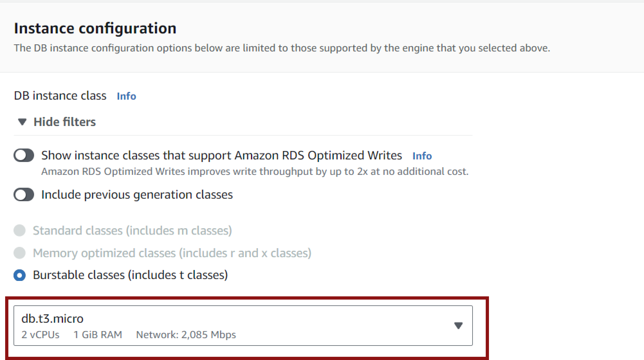The height and width of the screenshot is (360, 644).
Task: Enable the Amazon RDS Optimized Writes switch
Action: [x=24, y=156]
